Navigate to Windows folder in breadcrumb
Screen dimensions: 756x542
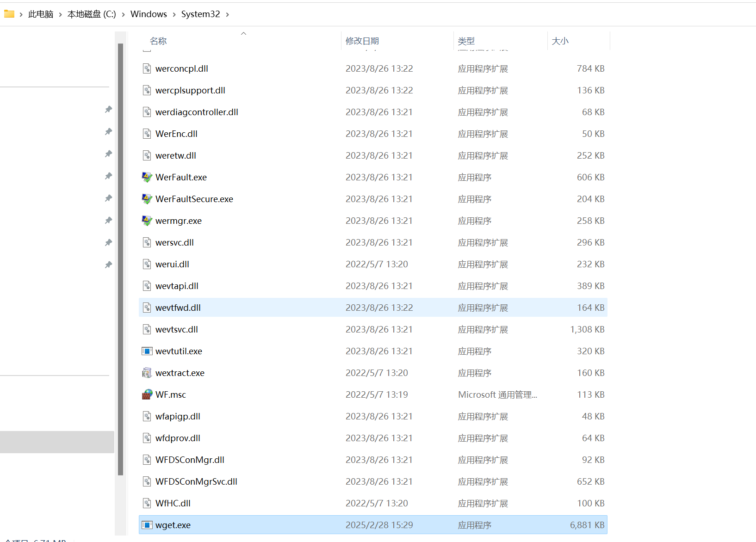coord(149,14)
